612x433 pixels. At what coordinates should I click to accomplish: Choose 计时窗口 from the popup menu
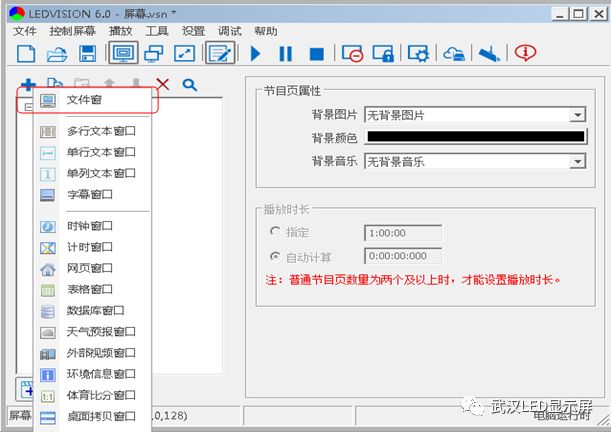pyautogui.click(x=93, y=247)
